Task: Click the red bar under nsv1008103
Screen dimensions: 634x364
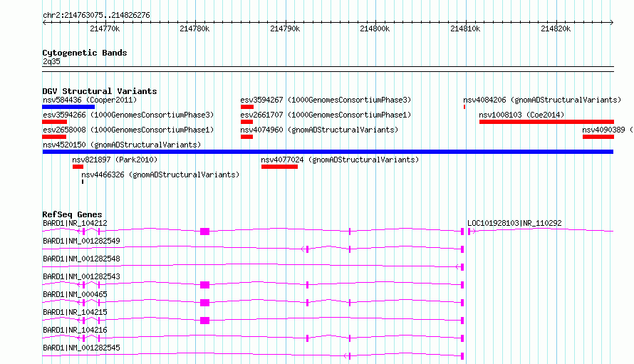Action: (x=546, y=122)
